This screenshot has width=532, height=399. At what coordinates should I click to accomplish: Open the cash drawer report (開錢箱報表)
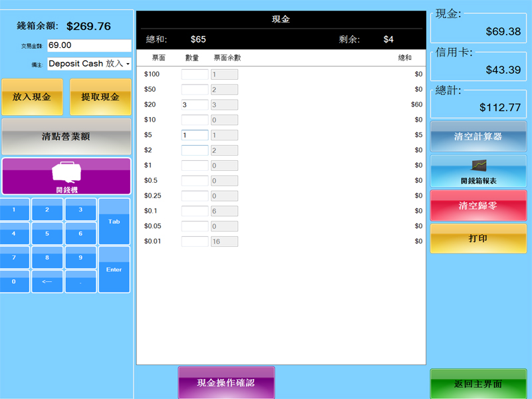478,171
